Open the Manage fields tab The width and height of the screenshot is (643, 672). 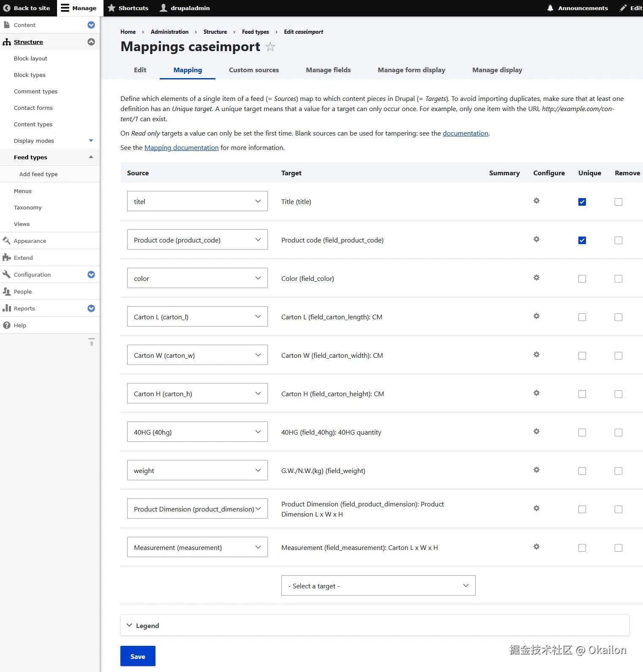tap(328, 70)
